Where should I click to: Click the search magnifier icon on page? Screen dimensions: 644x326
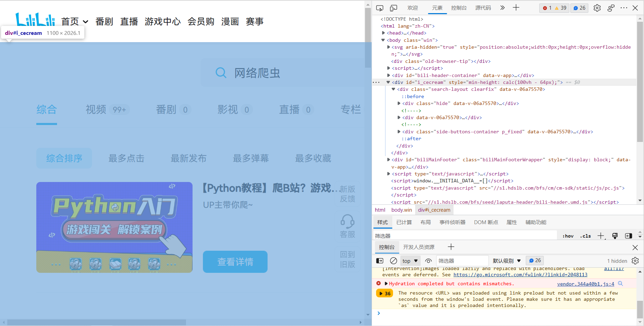pyautogui.click(x=221, y=73)
